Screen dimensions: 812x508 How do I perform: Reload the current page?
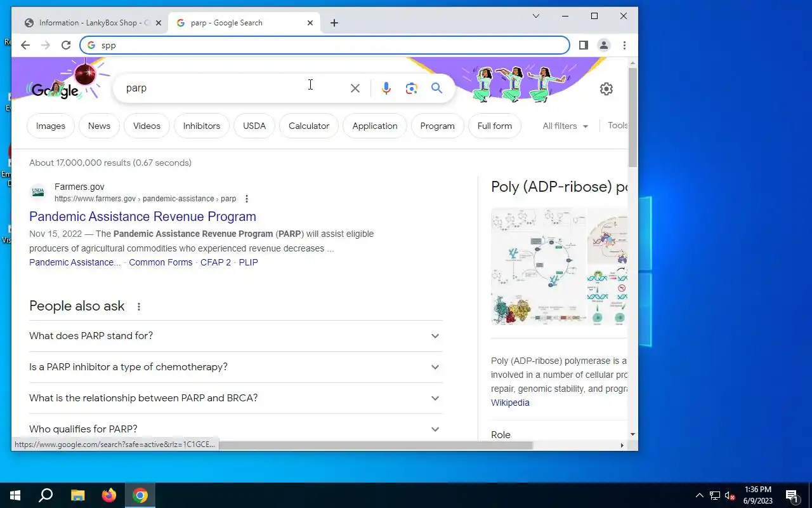[66, 45]
